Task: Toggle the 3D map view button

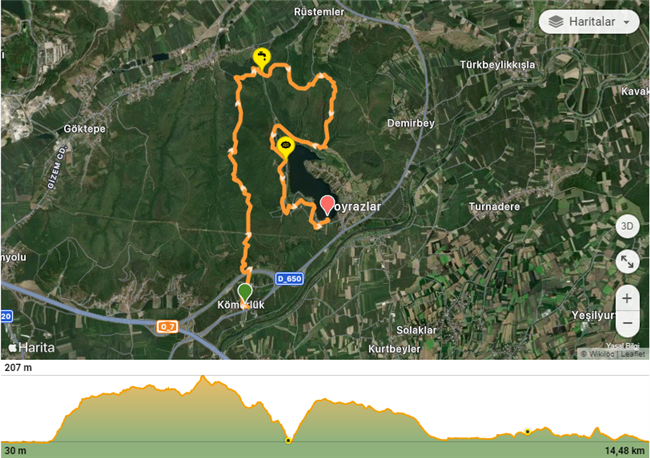Action: 627,226
